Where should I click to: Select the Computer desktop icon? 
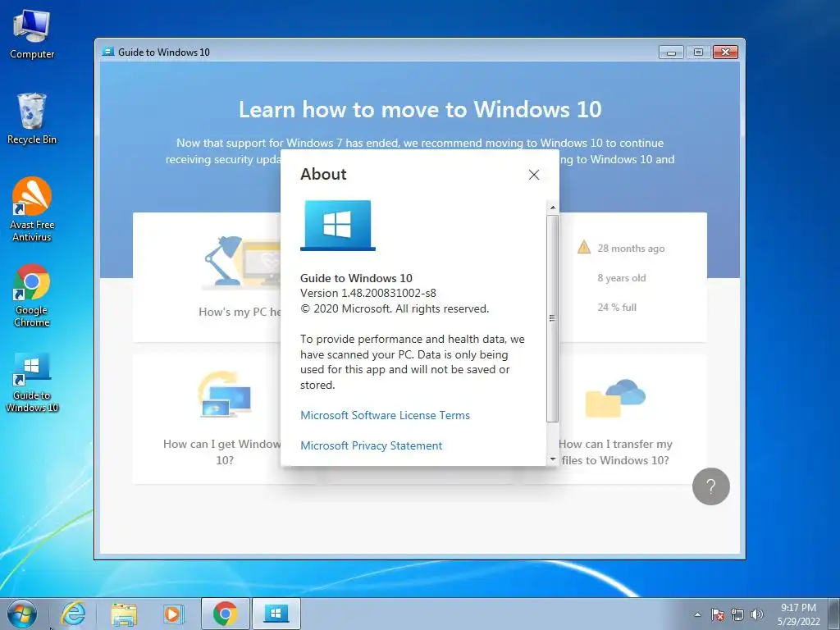pos(32,34)
